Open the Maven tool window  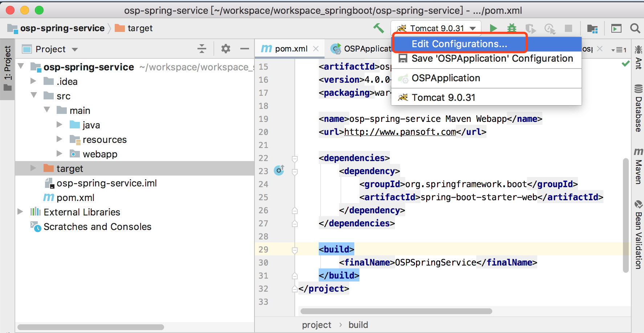tap(638, 166)
